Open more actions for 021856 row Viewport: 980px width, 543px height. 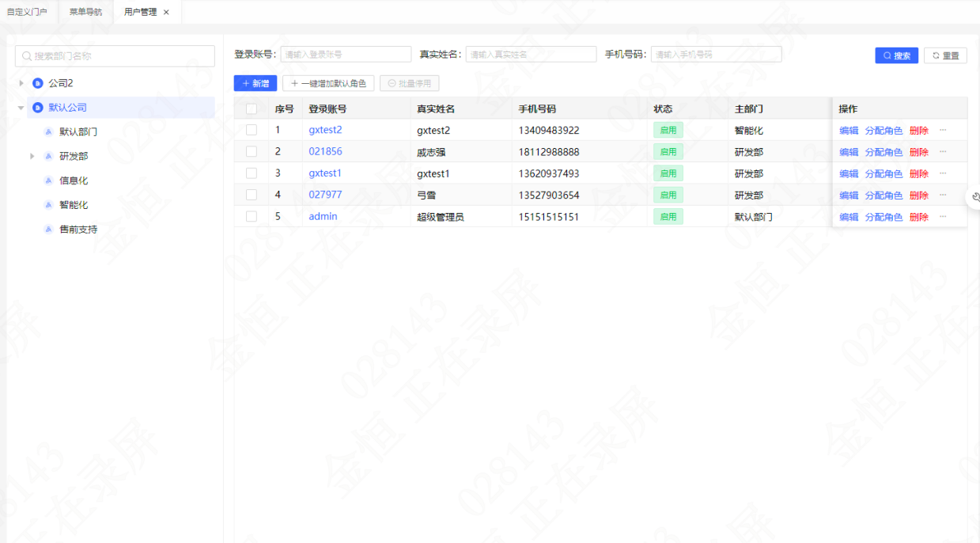coord(943,151)
